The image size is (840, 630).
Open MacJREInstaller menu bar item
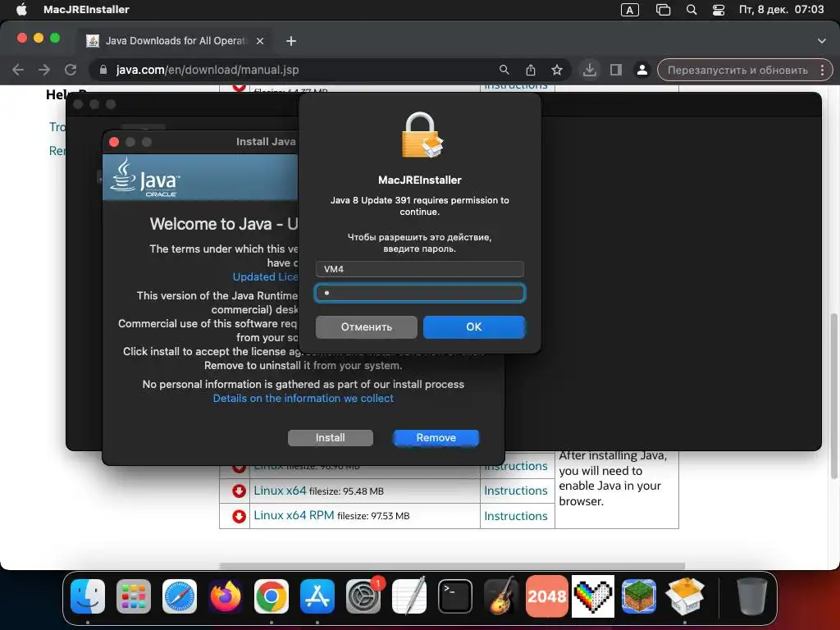pos(86,9)
